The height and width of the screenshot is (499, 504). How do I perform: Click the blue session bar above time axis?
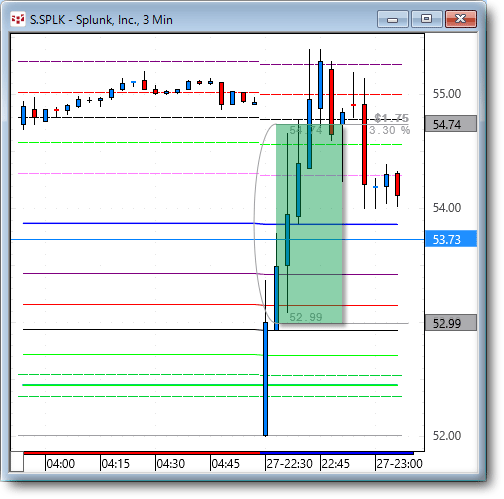(337, 453)
